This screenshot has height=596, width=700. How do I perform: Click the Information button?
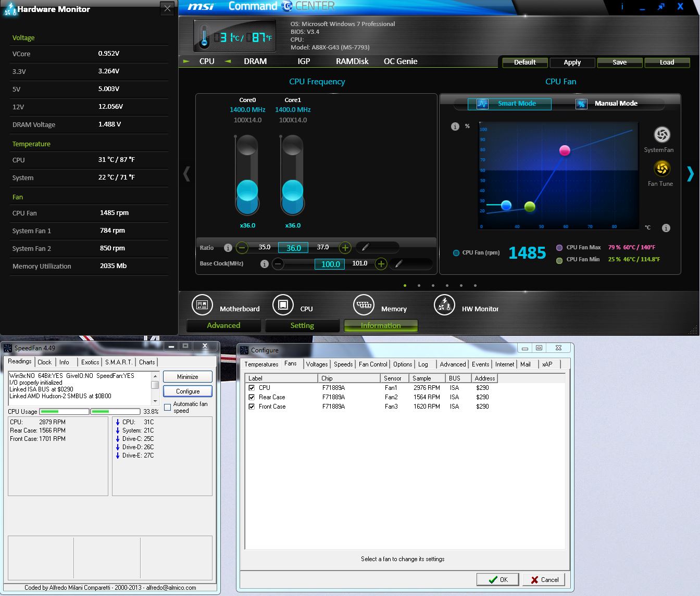381,325
